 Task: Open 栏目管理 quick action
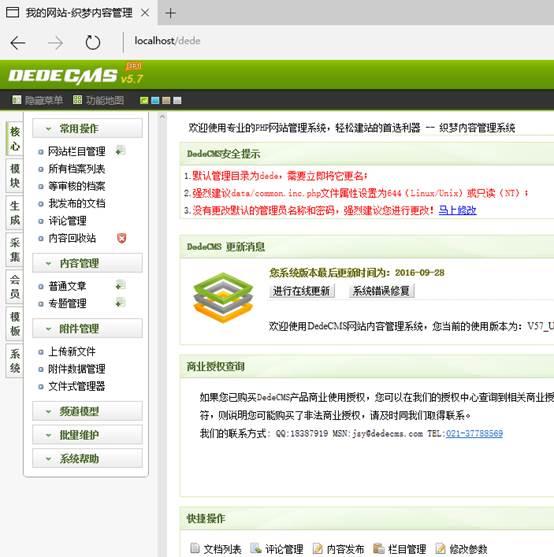coord(400,548)
